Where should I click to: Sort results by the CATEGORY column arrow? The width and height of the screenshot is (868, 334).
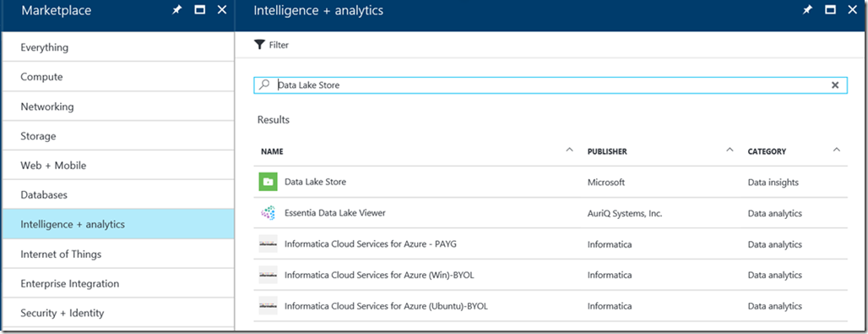point(837,150)
